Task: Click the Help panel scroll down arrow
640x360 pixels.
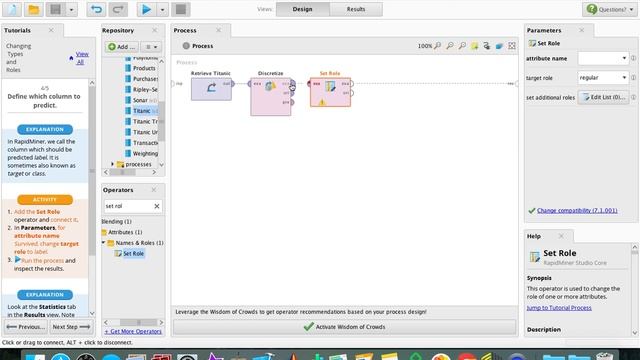Action: tap(635, 333)
